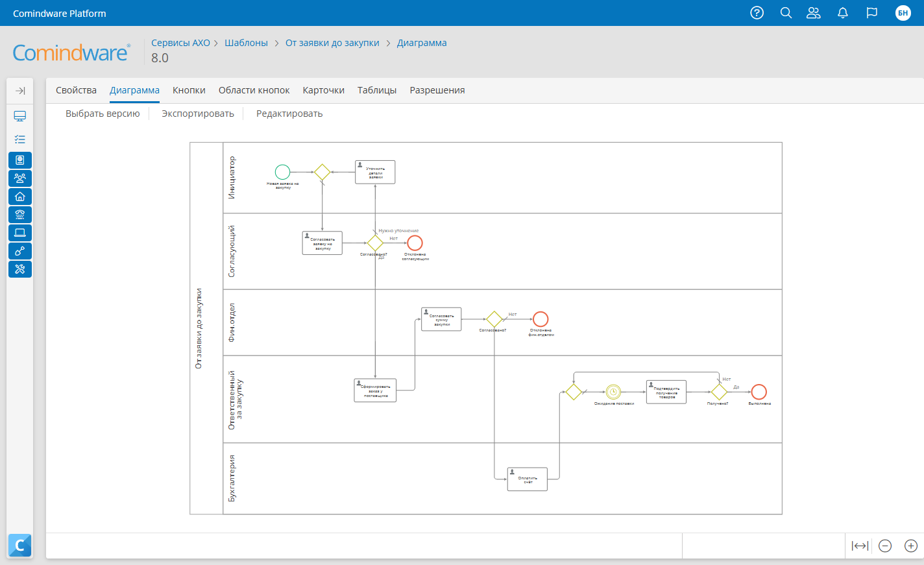Select the Оплатить счёт task
Image resolution: width=924 pixels, height=565 pixels.
coord(528,479)
